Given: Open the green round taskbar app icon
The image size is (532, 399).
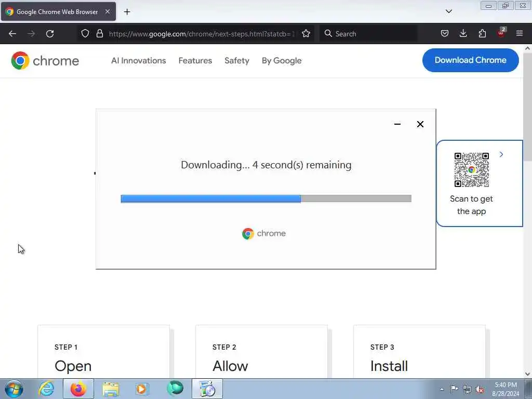Looking at the screenshot, I should (175, 388).
